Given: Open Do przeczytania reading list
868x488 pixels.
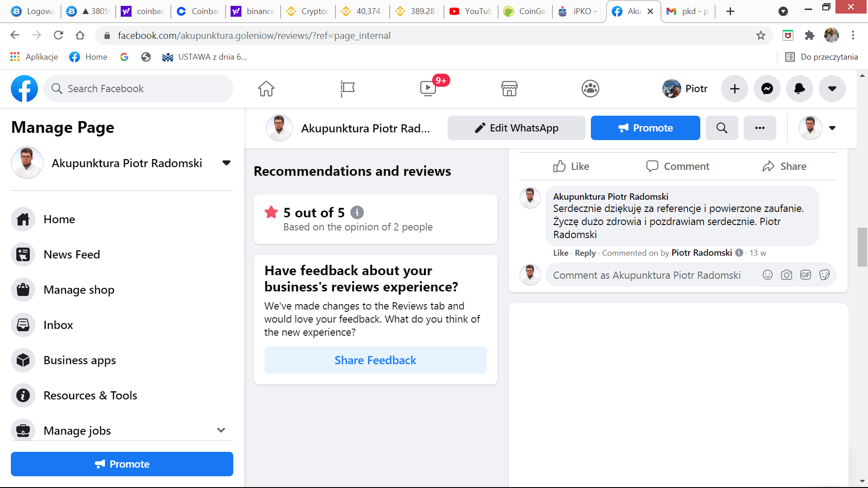Looking at the screenshot, I should [821, 57].
